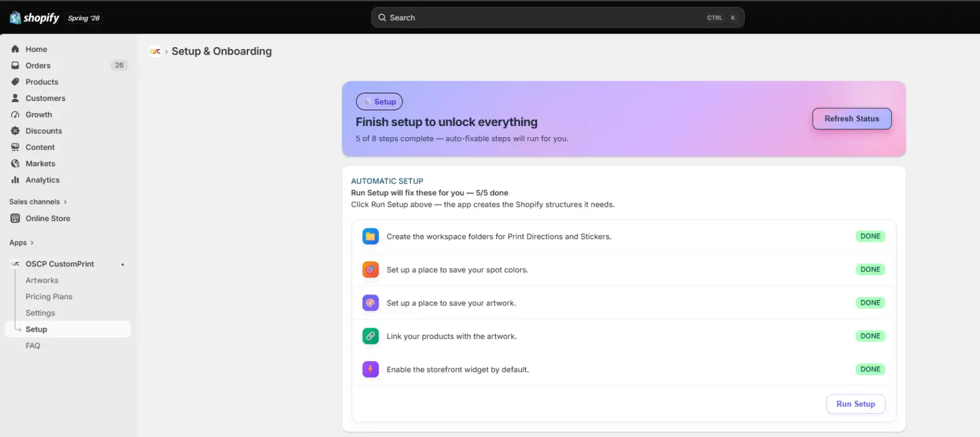The width and height of the screenshot is (980, 437).
Task: Click the Home icon in sidebar
Action: 15,49
